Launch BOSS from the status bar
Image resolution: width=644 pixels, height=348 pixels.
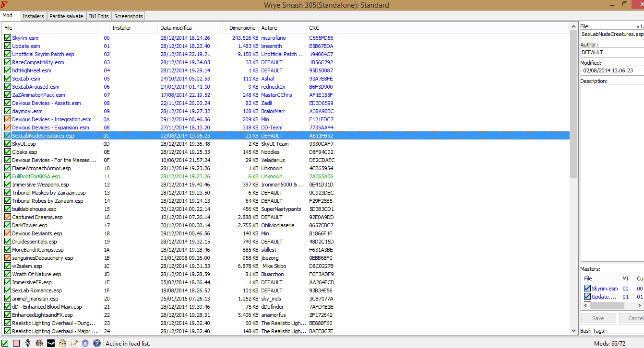coord(39,343)
